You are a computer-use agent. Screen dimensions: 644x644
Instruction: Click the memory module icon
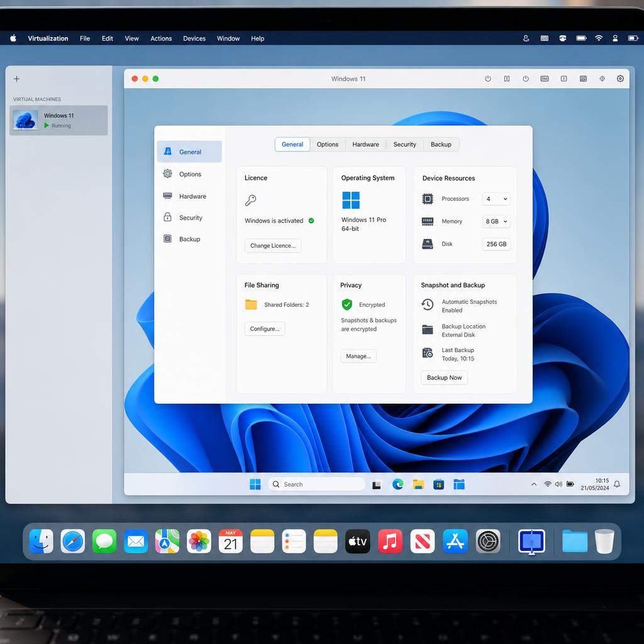428,221
